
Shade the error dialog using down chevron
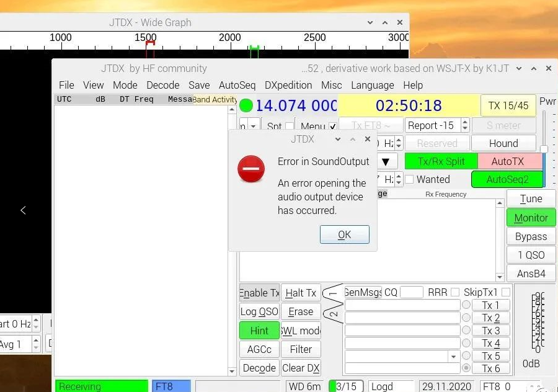pyautogui.click(x=338, y=139)
